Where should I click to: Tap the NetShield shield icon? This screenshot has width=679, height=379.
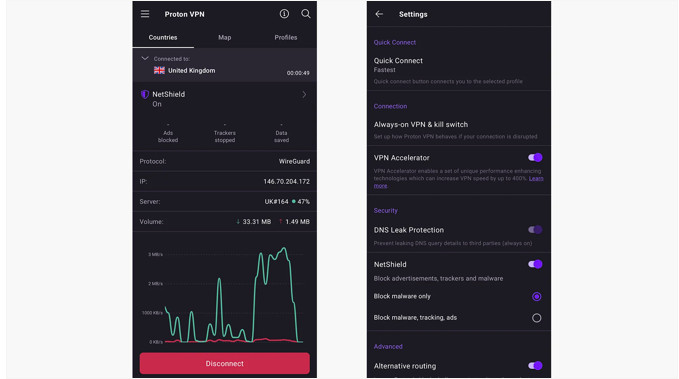[x=145, y=94]
